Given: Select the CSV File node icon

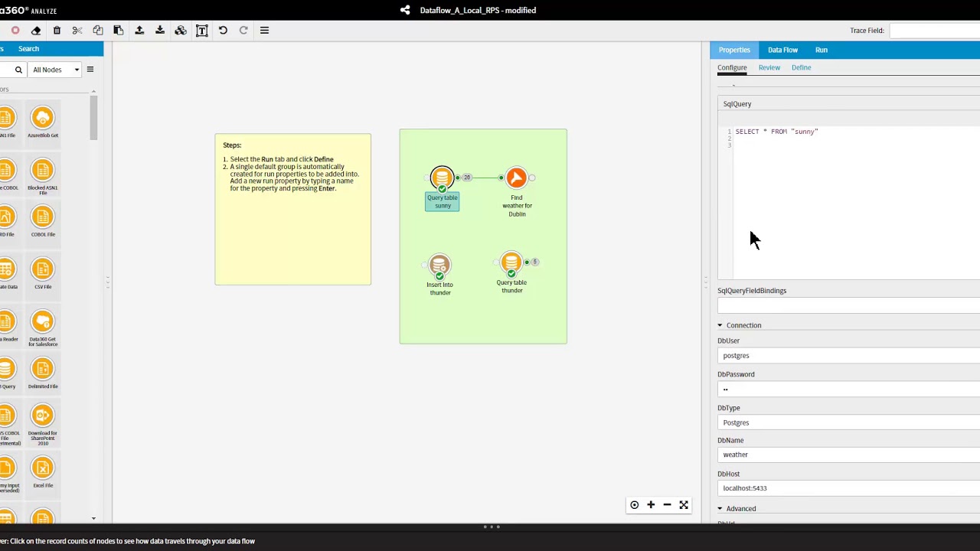Looking at the screenshot, I should [43, 269].
